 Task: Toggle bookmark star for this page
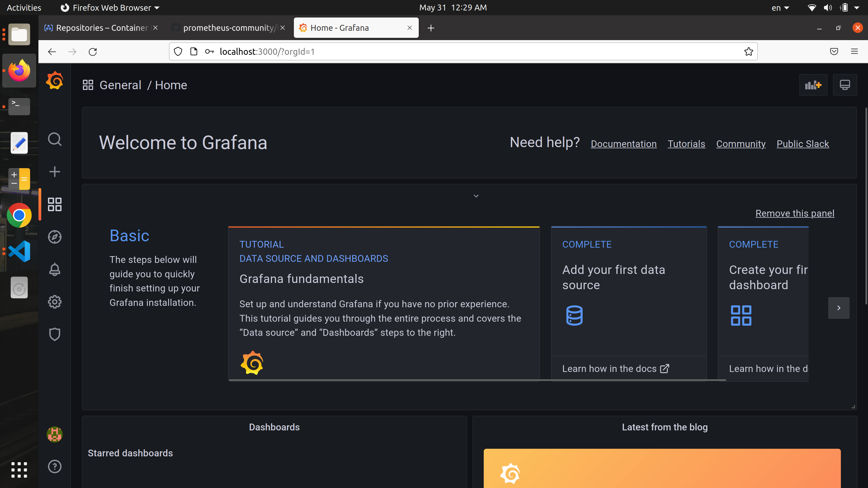748,51
